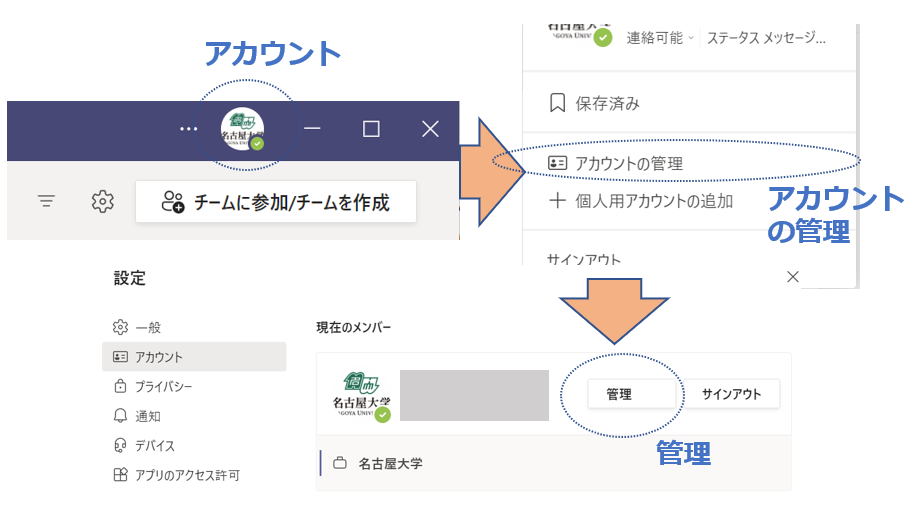Click the settings gear icon in toolbar
This screenshot has width=912, height=506.
point(102,202)
